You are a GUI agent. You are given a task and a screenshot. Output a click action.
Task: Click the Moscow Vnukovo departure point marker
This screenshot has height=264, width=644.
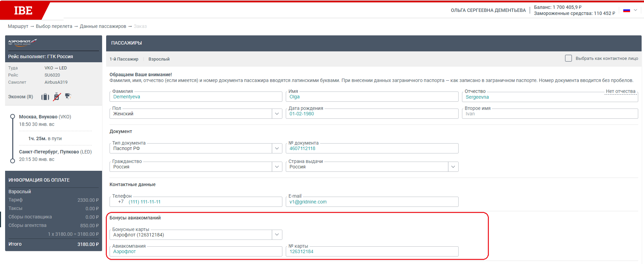click(x=13, y=117)
